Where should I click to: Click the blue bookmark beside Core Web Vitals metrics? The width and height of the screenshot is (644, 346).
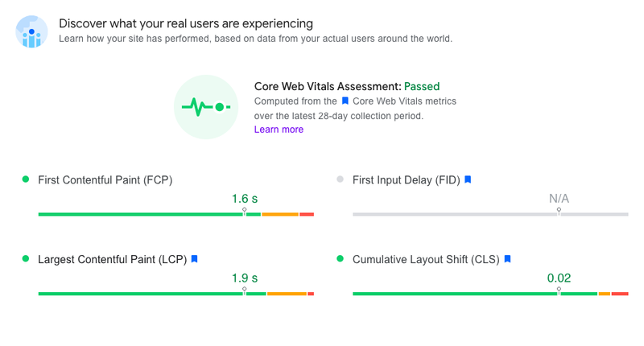[x=345, y=101]
